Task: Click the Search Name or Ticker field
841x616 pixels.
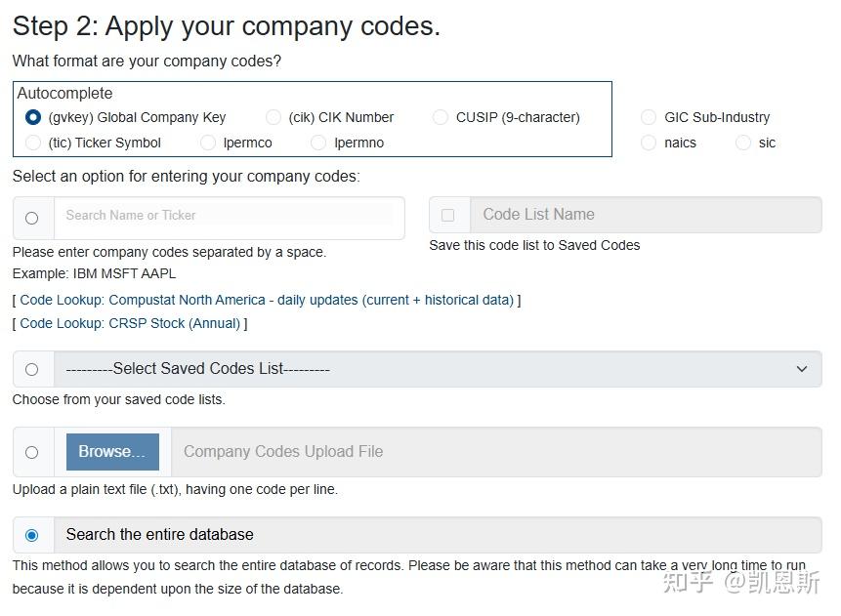Action: [x=229, y=215]
